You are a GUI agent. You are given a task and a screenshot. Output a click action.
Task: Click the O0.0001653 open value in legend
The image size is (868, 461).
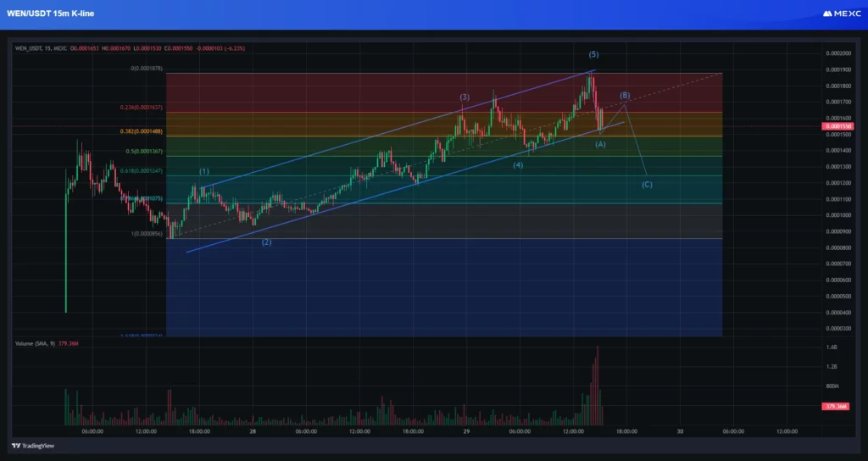[x=85, y=48]
